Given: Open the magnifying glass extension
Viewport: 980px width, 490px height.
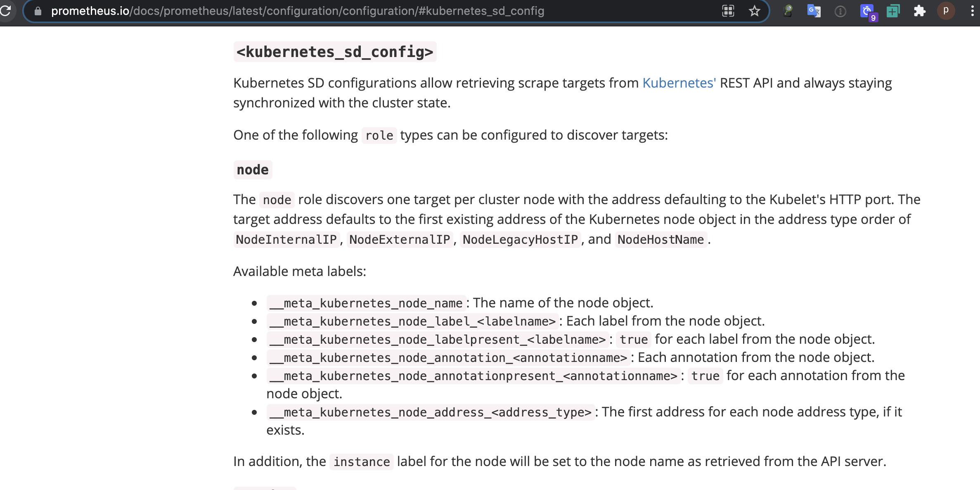Looking at the screenshot, I should click(788, 11).
